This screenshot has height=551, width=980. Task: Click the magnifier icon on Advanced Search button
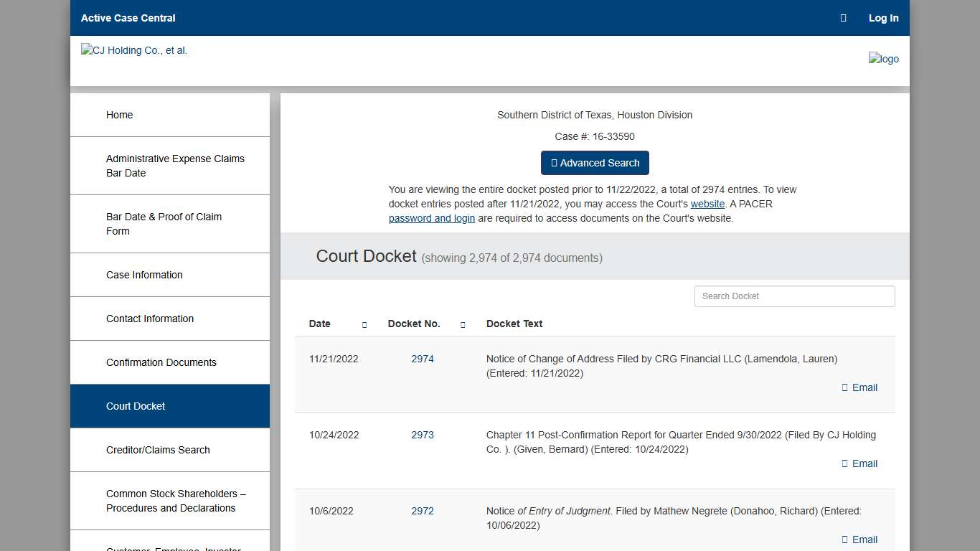(x=554, y=163)
